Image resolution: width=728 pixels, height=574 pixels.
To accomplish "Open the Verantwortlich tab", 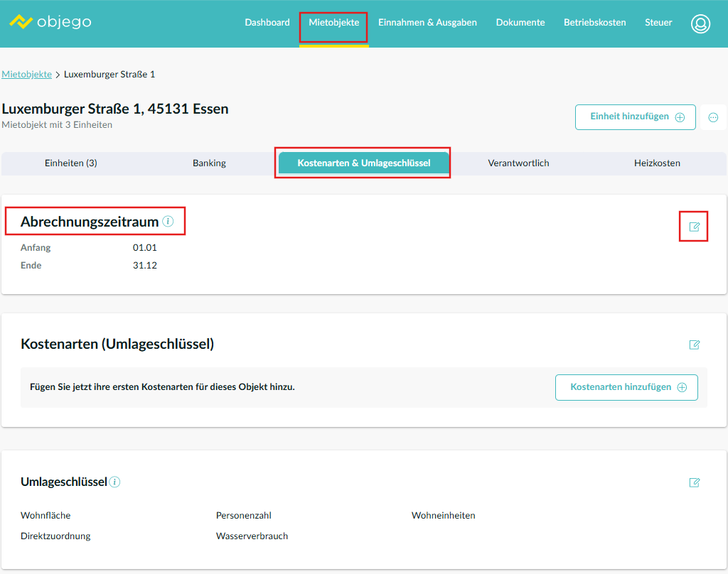I will point(518,163).
